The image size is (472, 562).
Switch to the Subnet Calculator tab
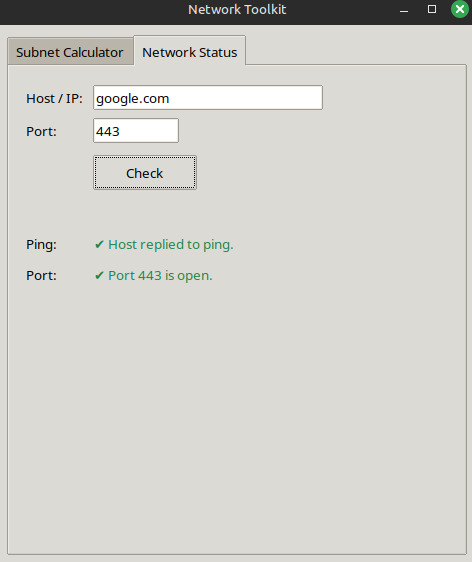click(70, 52)
